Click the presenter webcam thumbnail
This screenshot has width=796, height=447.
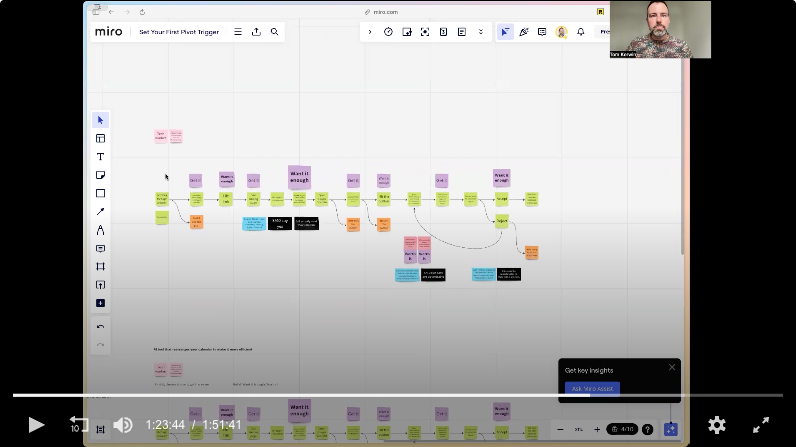tap(660, 29)
